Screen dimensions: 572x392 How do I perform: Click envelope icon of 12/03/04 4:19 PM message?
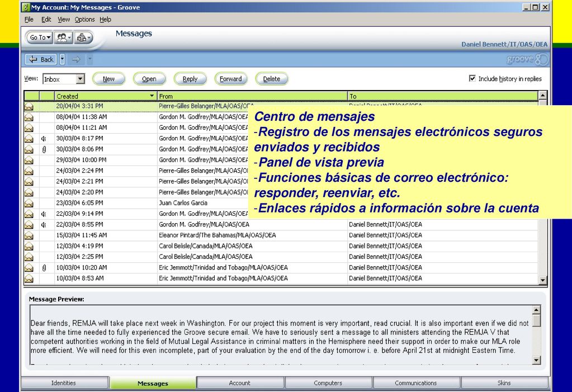[29, 247]
